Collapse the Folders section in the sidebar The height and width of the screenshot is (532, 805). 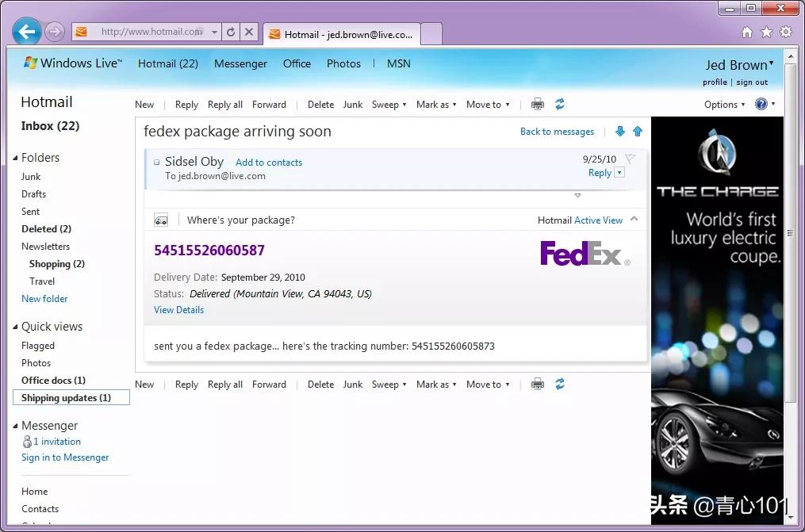(15, 158)
